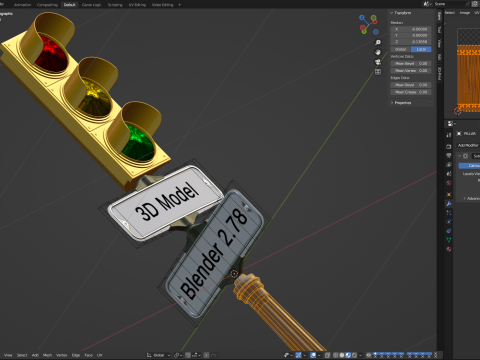The height and width of the screenshot is (360, 480).
Task: Select Local transform space toggle
Action: [x=421, y=49]
